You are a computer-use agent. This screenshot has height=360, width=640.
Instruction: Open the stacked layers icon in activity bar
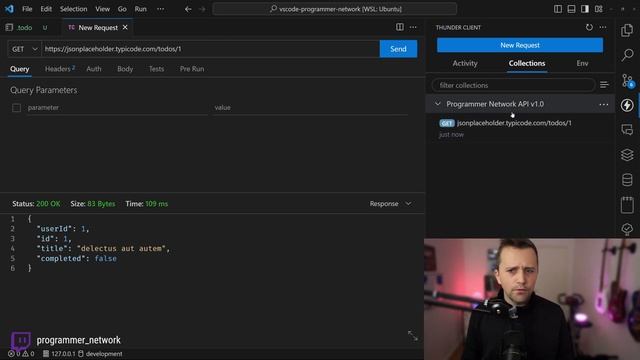(x=627, y=155)
